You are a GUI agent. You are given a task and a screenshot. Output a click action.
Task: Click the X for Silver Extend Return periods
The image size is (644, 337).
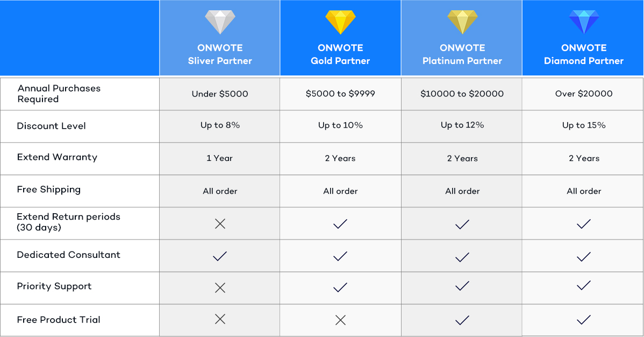(x=220, y=224)
